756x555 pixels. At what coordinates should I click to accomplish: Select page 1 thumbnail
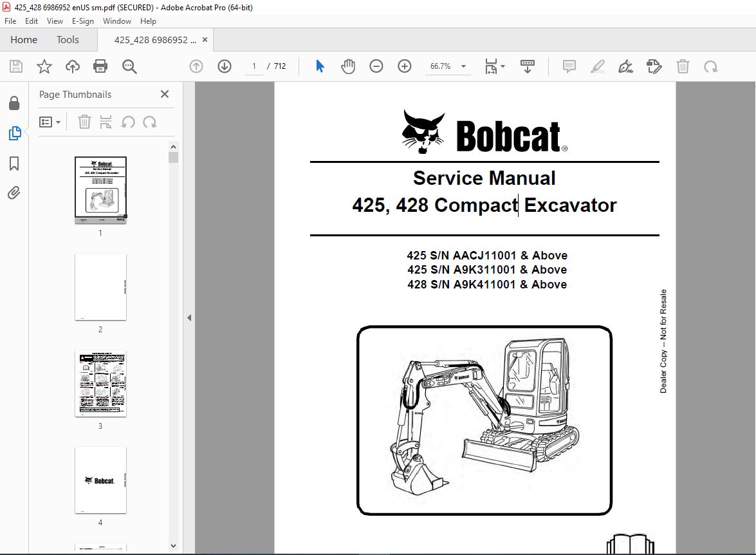tap(101, 190)
